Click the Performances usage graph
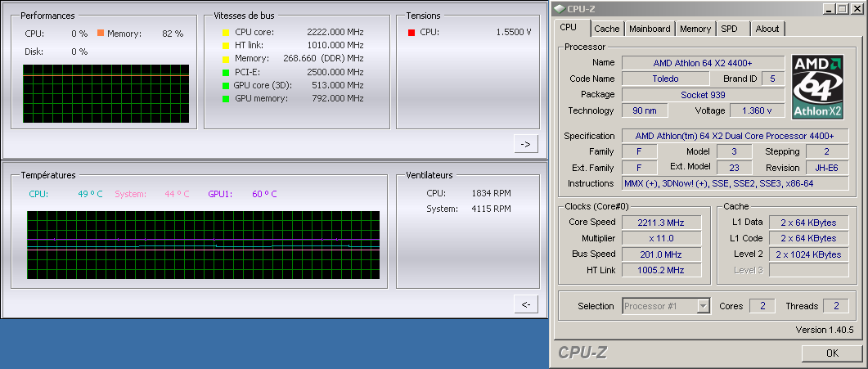Image resolution: width=868 pixels, height=369 pixels. (x=106, y=93)
